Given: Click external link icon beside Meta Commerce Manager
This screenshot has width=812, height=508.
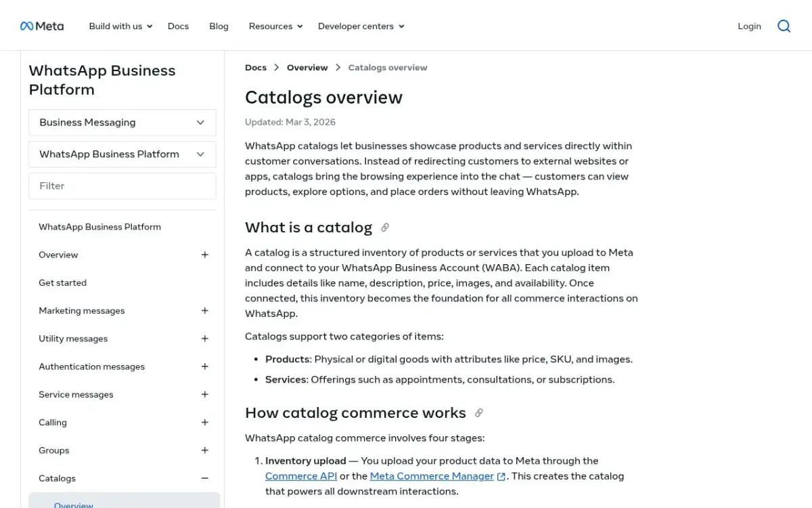Looking at the screenshot, I should (501, 477).
